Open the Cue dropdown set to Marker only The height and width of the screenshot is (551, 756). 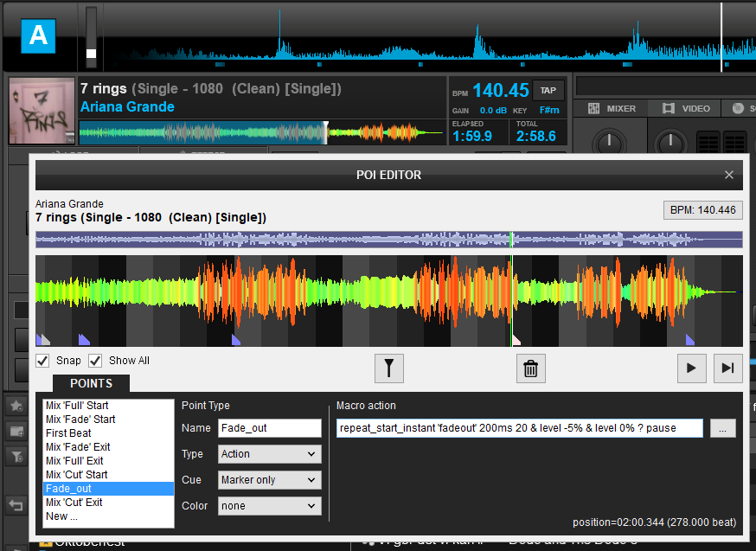270,480
